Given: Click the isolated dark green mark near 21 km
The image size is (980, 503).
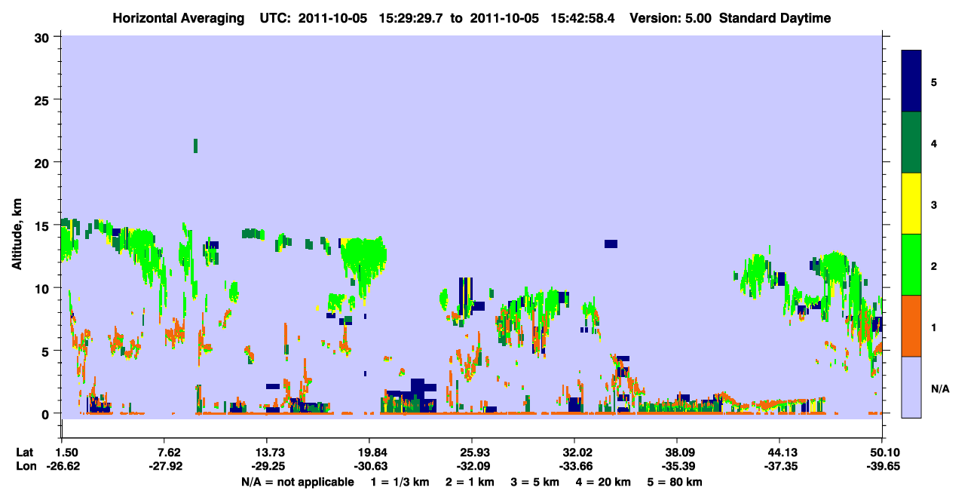Looking at the screenshot, I should tap(196, 146).
